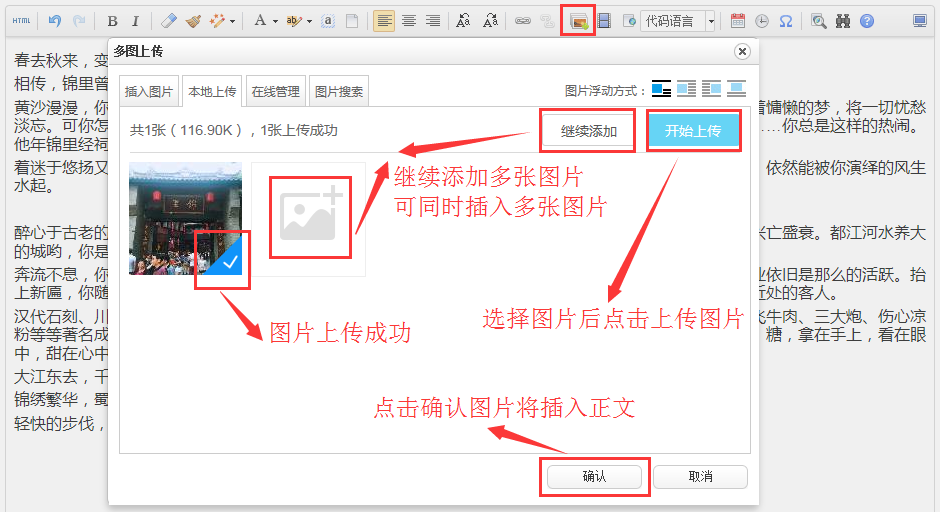Insert a special character (Omega)
This screenshot has height=512, width=940.
point(785,21)
